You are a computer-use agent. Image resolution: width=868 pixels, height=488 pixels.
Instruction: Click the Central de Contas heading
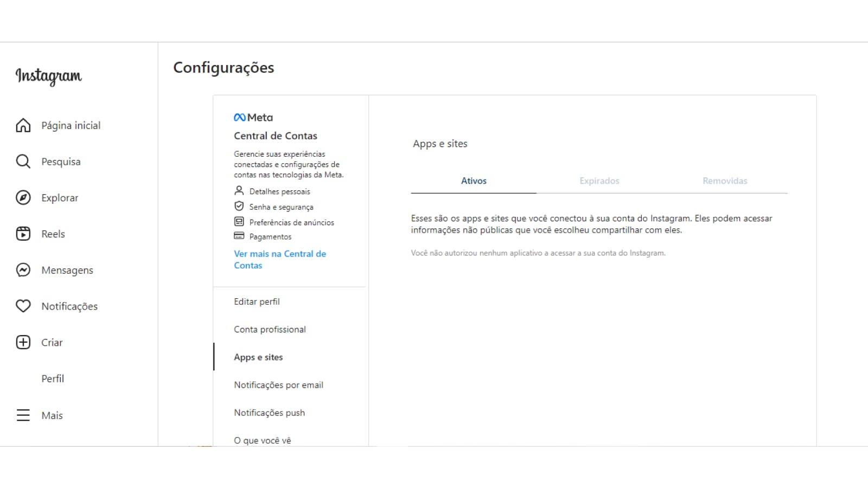tap(276, 136)
